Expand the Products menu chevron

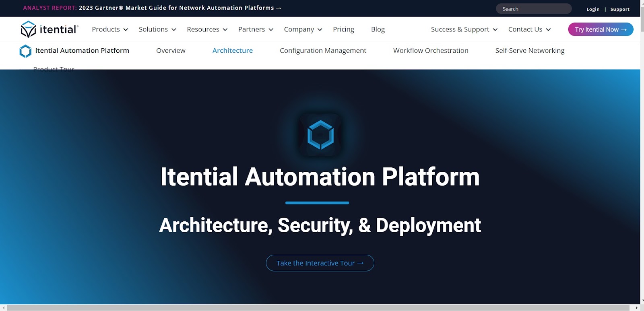pyautogui.click(x=126, y=30)
